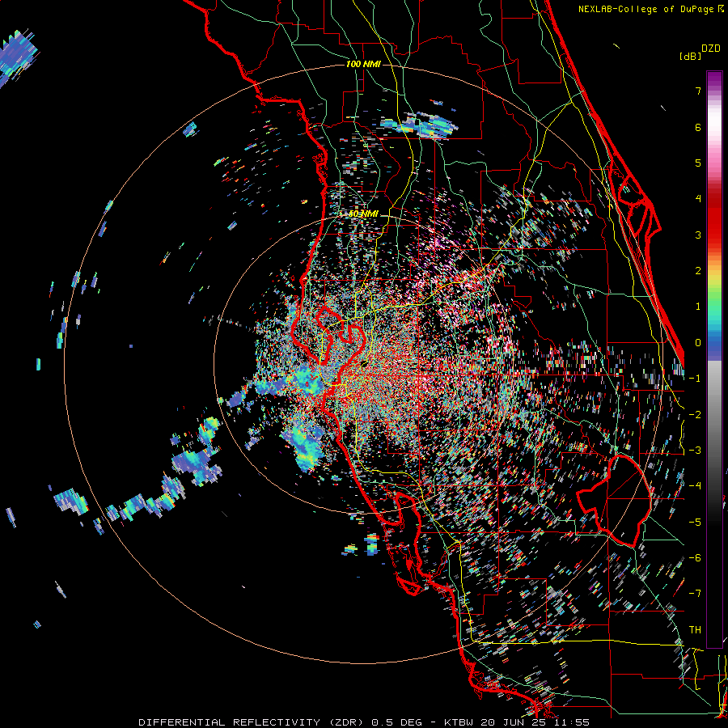Click the 3 value on the color scale
The width and height of the screenshot is (728, 728).
(x=698, y=235)
